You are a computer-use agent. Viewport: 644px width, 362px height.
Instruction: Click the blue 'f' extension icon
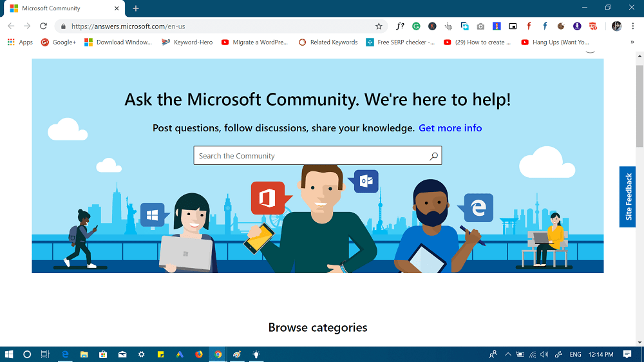(545, 26)
